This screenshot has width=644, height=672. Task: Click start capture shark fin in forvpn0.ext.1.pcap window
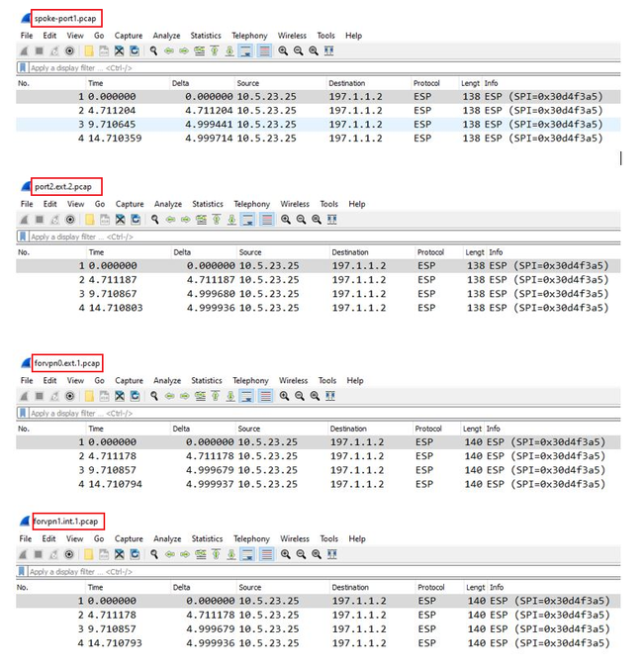click(25, 396)
